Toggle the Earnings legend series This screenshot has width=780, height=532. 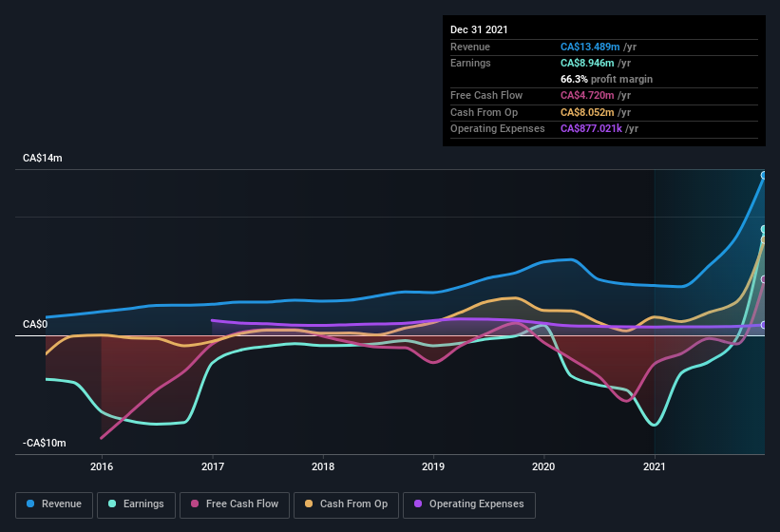pos(137,504)
